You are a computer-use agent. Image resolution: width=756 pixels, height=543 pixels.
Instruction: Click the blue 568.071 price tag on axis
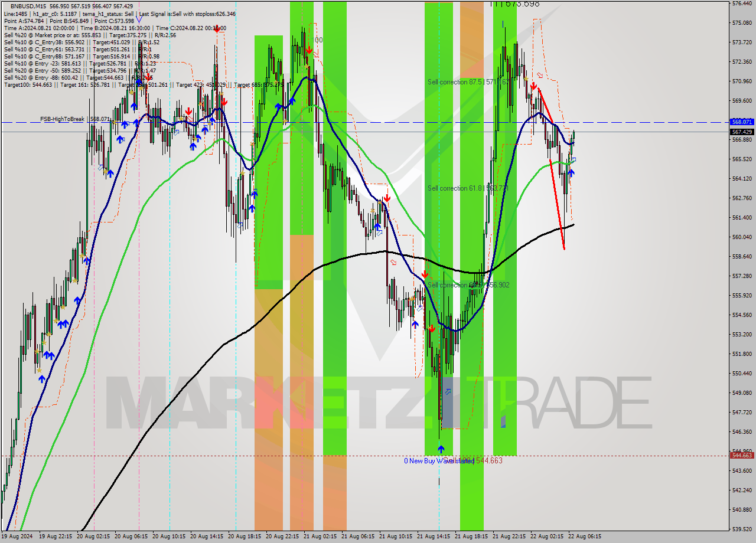pos(741,122)
